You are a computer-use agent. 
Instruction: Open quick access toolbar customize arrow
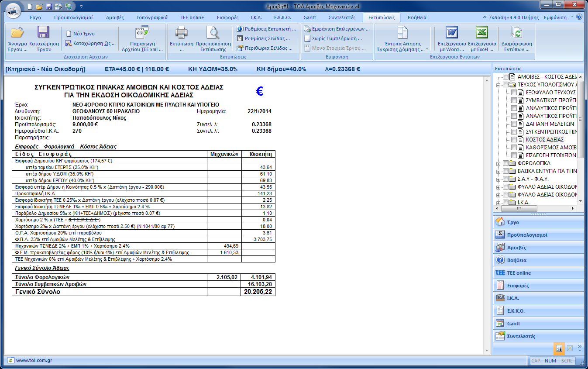[x=81, y=7]
